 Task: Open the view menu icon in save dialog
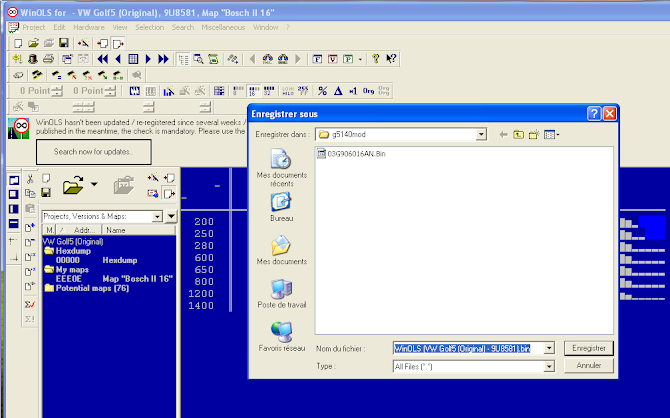552,135
